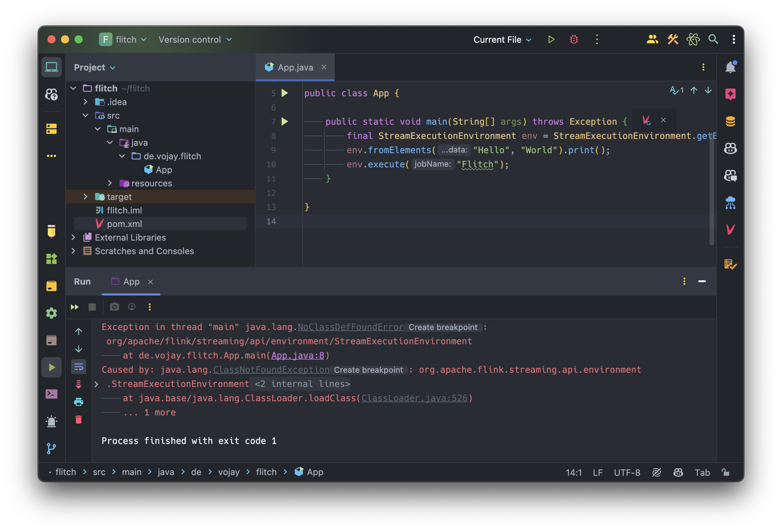Click the AI assistant icon in right panel
This screenshot has width=782, height=532.
point(731,94)
